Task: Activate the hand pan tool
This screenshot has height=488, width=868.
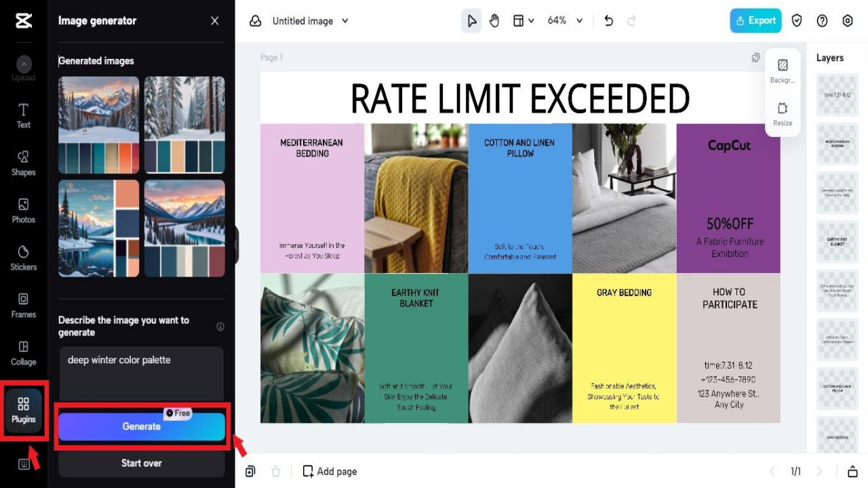Action: pos(494,20)
